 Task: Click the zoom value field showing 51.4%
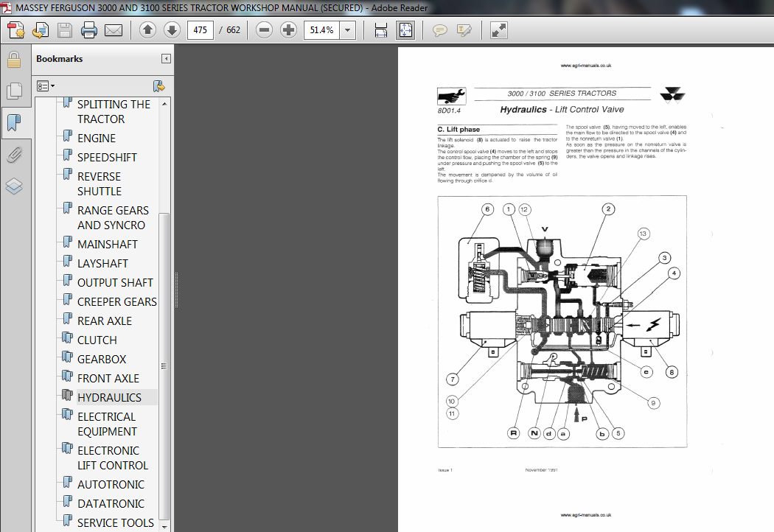click(321, 30)
